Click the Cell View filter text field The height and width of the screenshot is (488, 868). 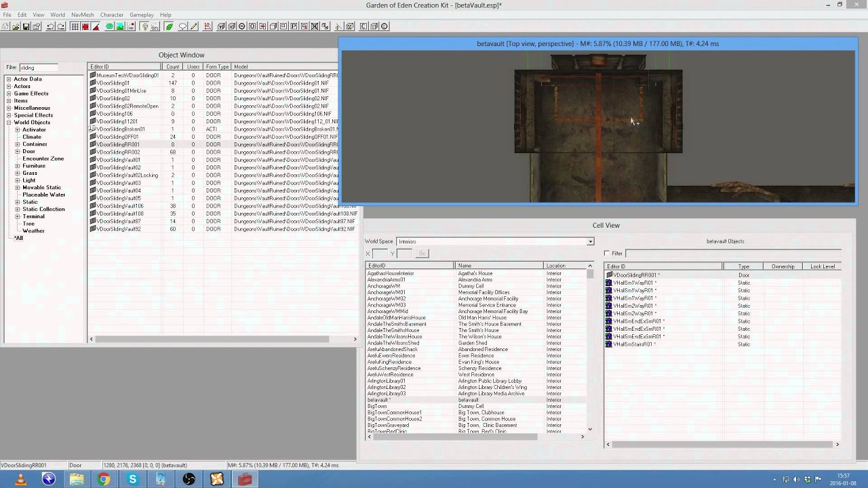[733, 253]
